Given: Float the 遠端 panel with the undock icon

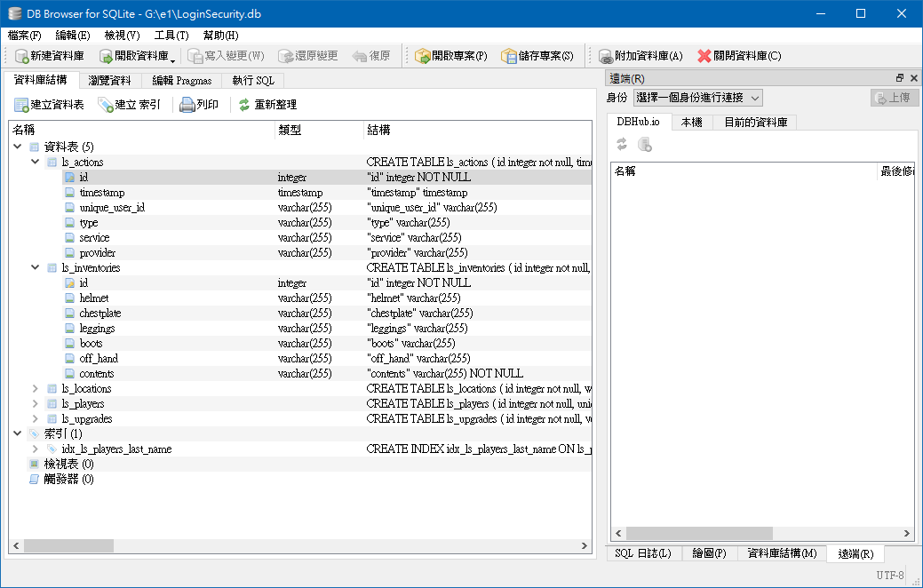Looking at the screenshot, I should 899,77.
